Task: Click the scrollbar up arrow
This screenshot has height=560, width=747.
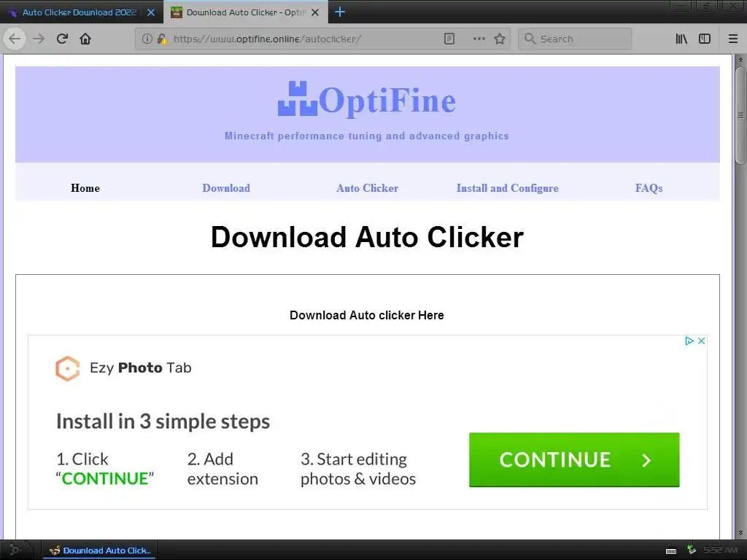Action: [x=740, y=61]
